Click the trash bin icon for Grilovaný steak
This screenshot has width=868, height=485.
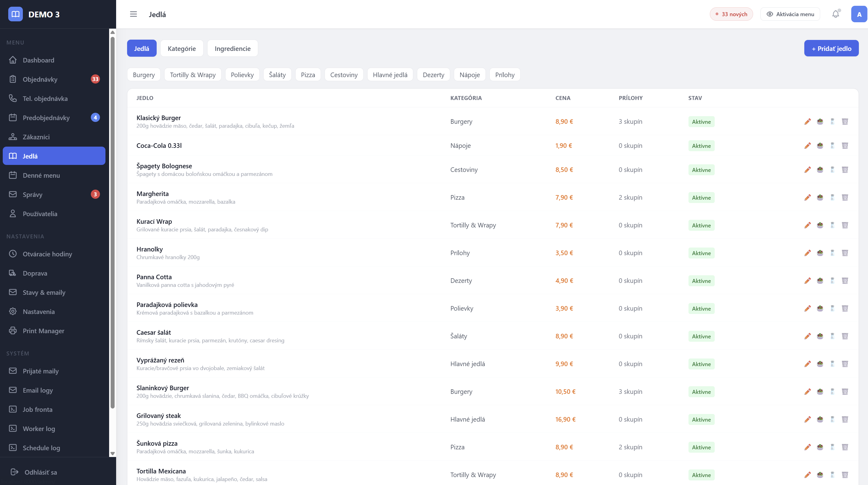(845, 419)
